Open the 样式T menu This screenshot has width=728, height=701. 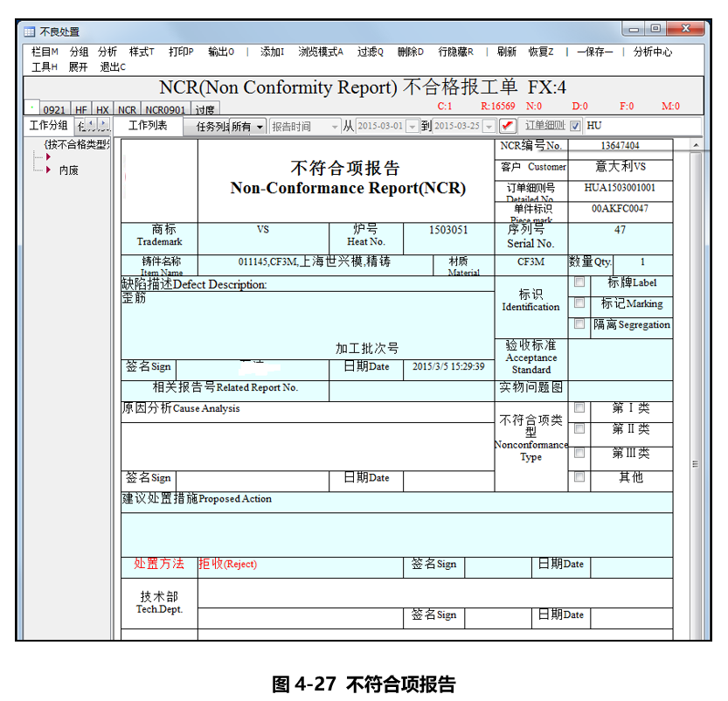coord(142,52)
